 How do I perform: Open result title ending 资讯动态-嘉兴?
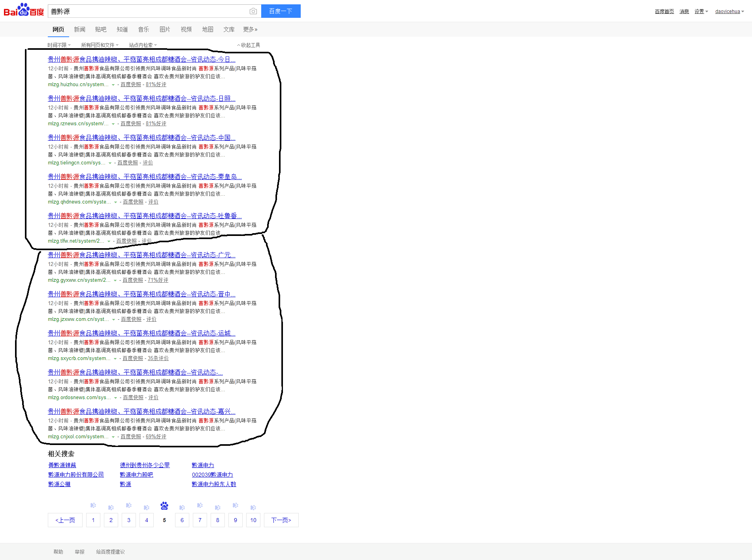(x=141, y=411)
